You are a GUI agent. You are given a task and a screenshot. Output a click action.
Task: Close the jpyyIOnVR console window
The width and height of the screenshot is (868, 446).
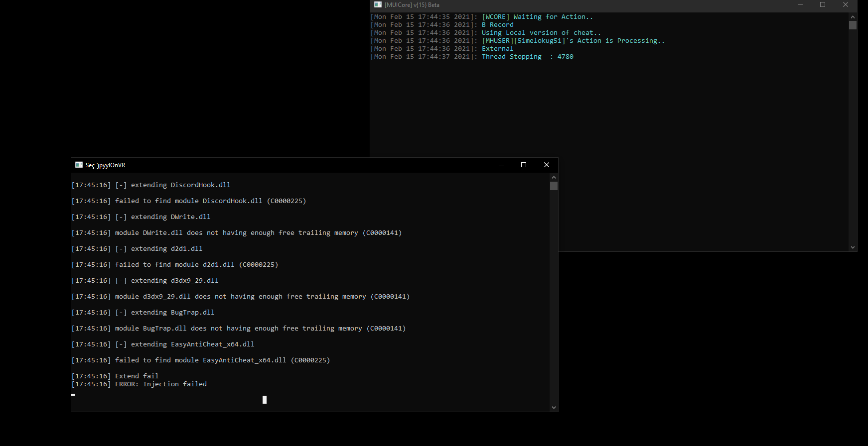tap(547, 165)
